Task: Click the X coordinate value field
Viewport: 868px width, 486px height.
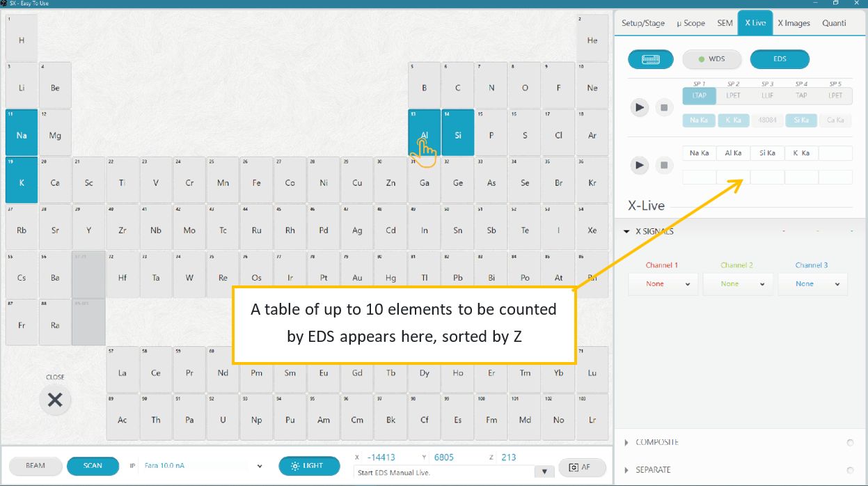Action: pyautogui.click(x=381, y=457)
